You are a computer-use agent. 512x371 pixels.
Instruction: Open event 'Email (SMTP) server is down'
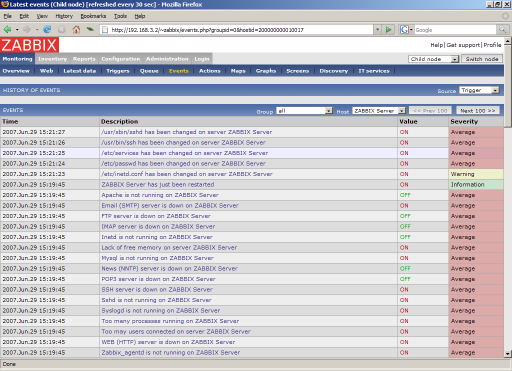170,206
